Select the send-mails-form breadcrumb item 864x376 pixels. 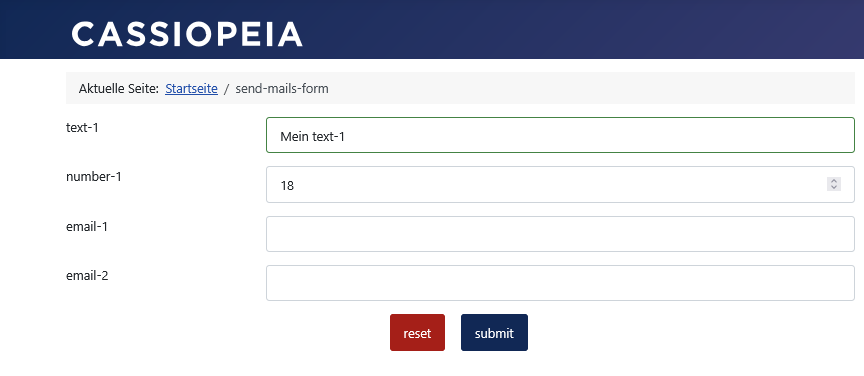point(282,88)
